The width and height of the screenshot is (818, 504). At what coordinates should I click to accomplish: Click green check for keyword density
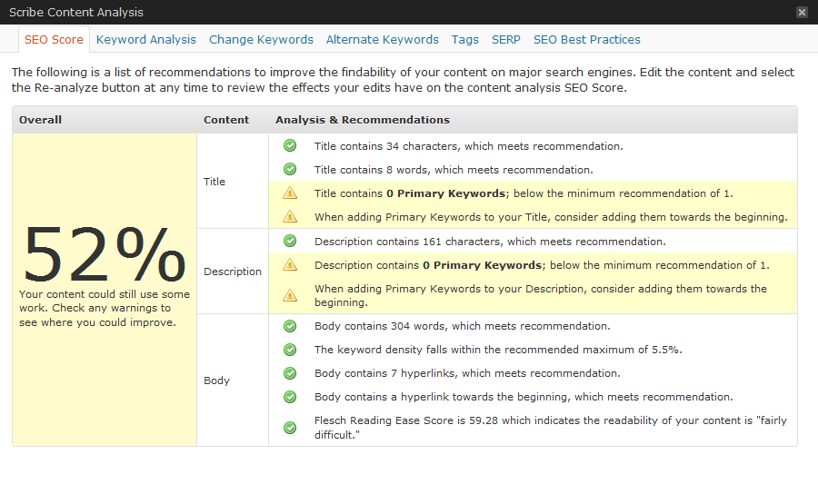290,350
